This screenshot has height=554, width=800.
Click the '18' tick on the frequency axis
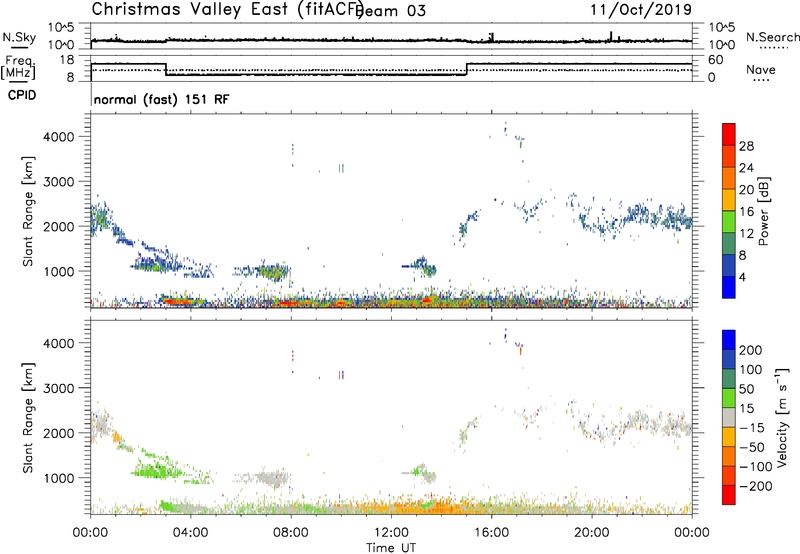66,60
